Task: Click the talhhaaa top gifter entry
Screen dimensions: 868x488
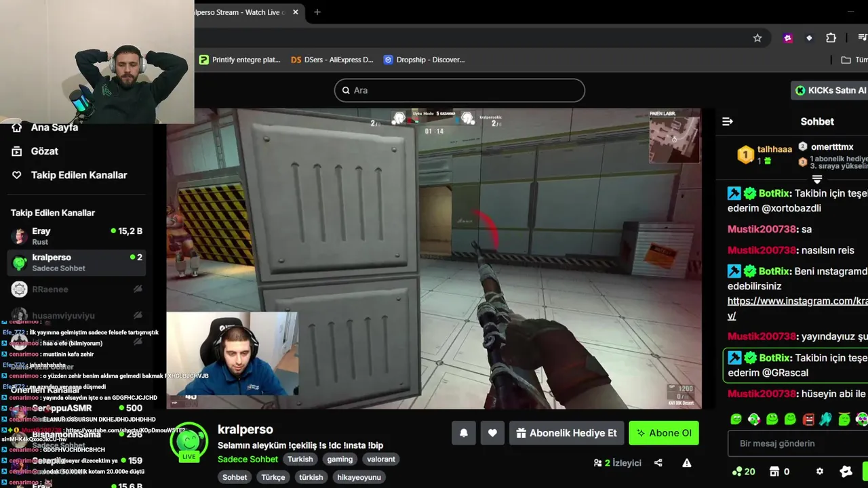Action: (x=765, y=155)
